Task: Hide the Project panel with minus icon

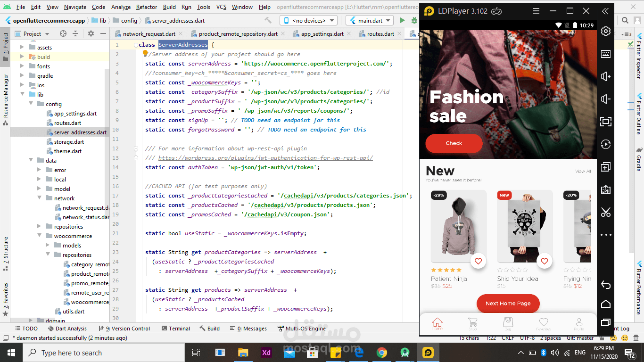Action: [x=103, y=33]
